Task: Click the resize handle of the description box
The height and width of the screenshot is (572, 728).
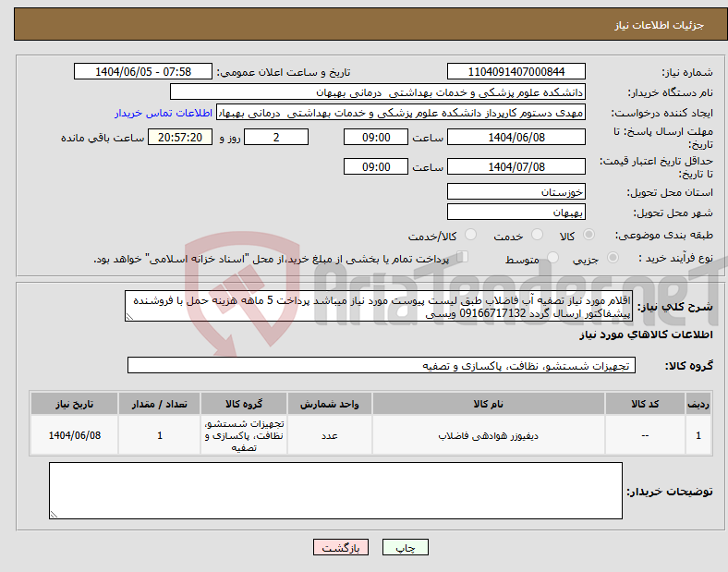Action: click(x=129, y=317)
